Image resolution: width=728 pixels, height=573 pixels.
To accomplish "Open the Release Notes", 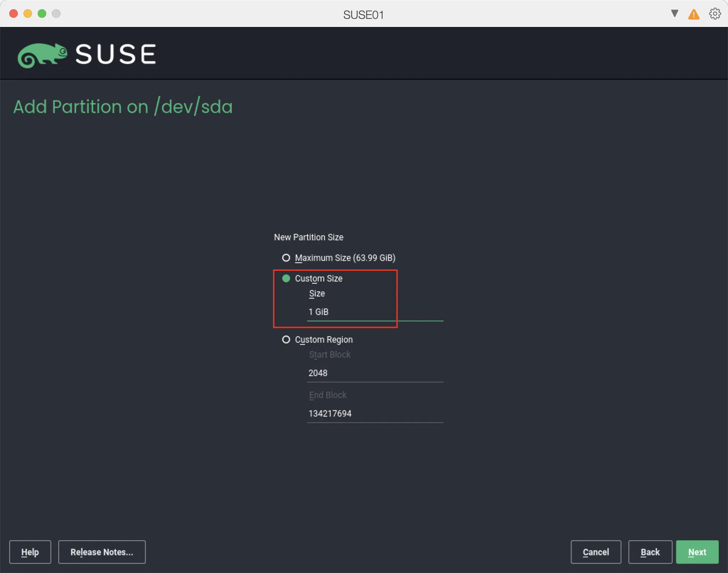I will tap(102, 552).
